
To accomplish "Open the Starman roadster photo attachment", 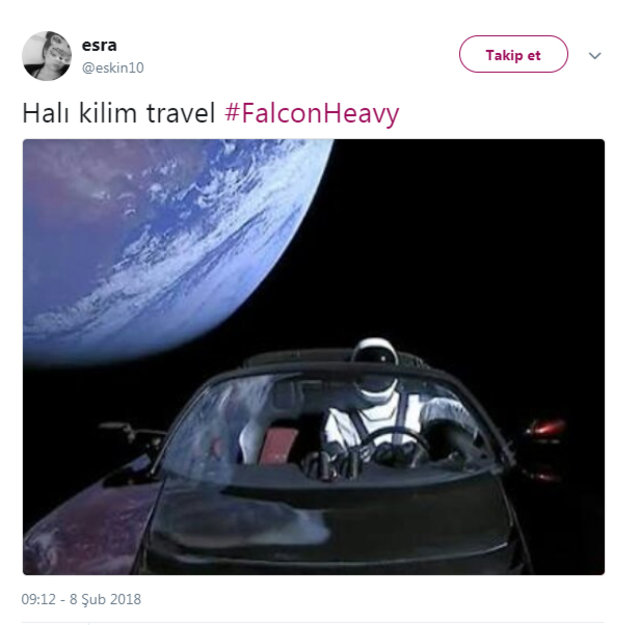I will click(x=313, y=357).
